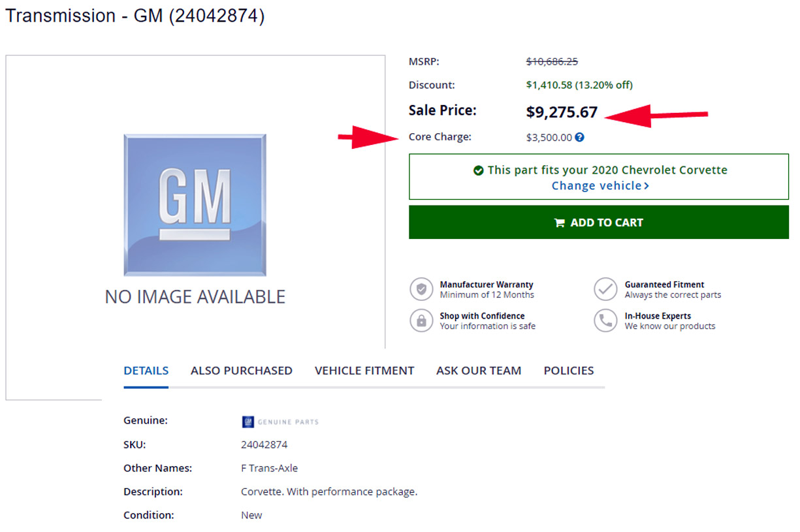The image size is (800, 532).
Task: View the POLICIES tab
Action: coord(568,371)
